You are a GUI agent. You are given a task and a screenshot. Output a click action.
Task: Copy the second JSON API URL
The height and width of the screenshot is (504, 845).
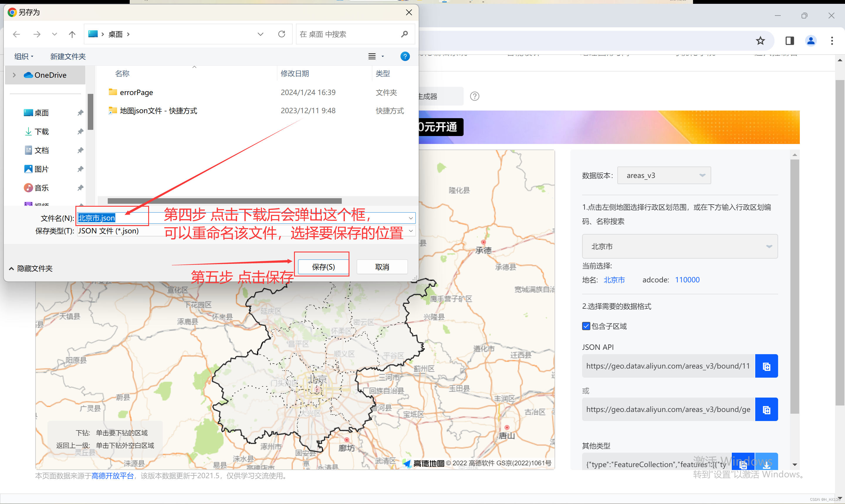coord(766,410)
